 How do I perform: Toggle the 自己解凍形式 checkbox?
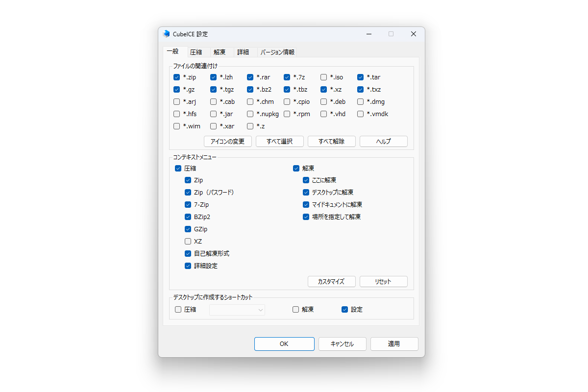(188, 254)
